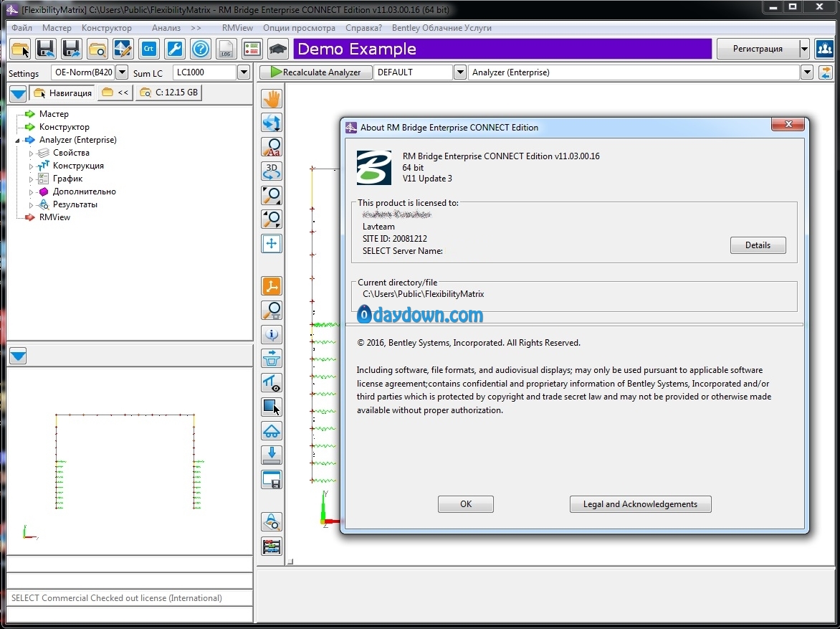Image resolution: width=840 pixels, height=629 pixels.
Task: Open the wrench settings icon
Action: coord(175,49)
